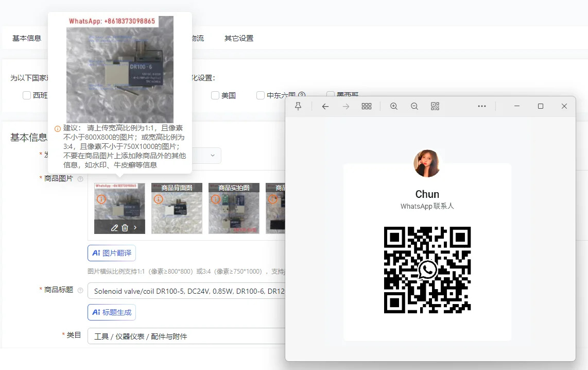This screenshot has height=370, width=588.
Task: Click the WhatsApp QR code
Action: click(x=427, y=270)
